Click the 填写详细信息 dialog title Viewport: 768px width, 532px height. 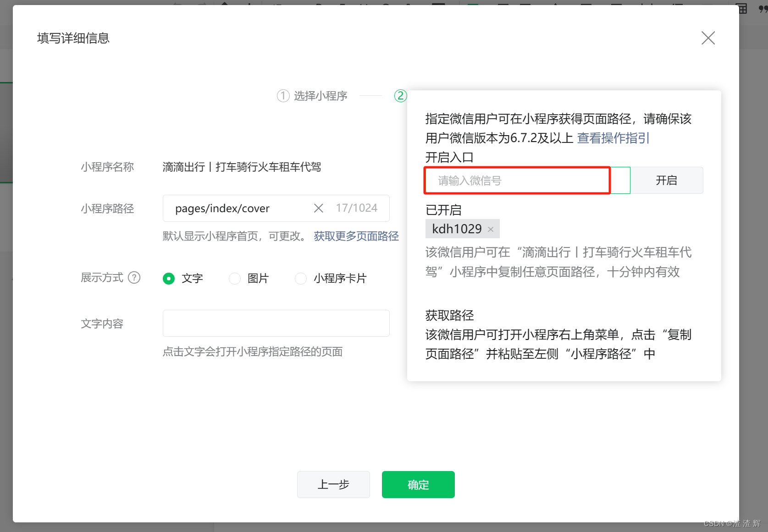[73, 38]
